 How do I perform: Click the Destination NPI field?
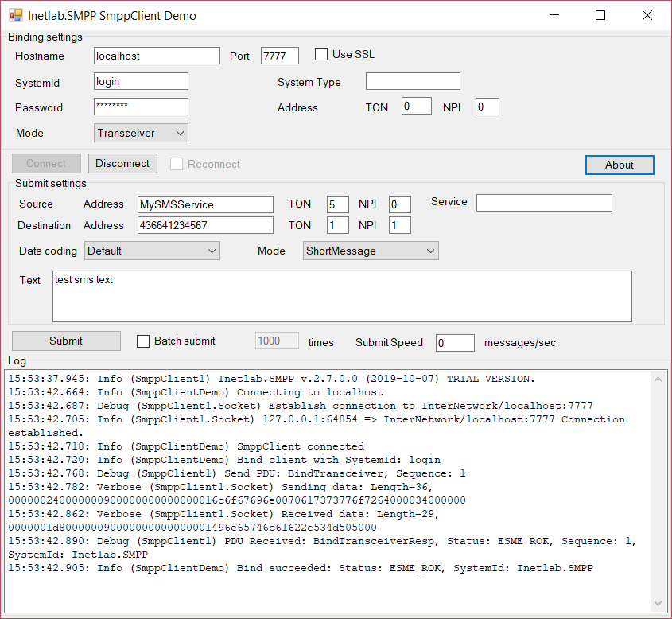coord(400,225)
